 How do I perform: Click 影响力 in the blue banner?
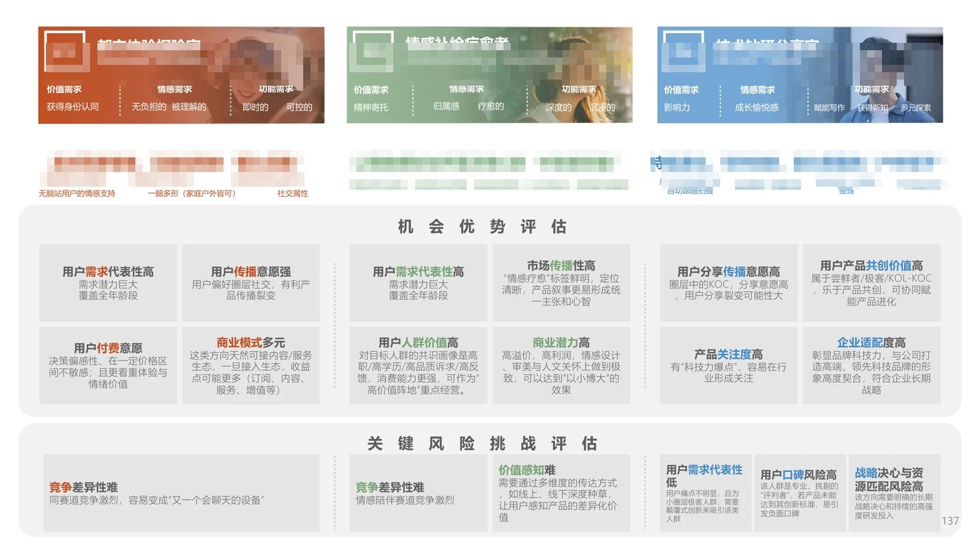coord(677,107)
